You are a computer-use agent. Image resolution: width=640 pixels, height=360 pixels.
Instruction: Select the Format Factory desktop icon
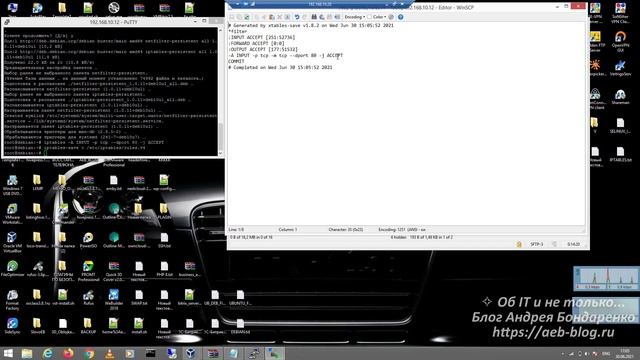pyautogui.click(x=12, y=300)
